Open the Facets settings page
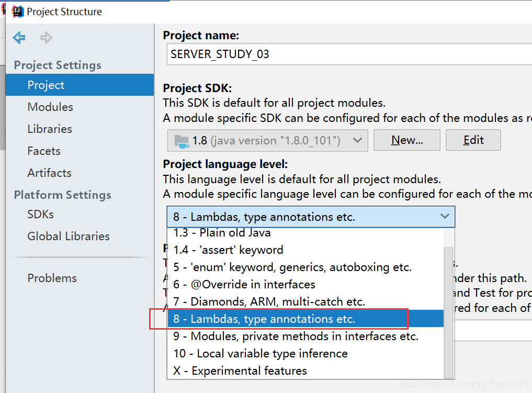The image size is (532, 393). pos(43,151)
